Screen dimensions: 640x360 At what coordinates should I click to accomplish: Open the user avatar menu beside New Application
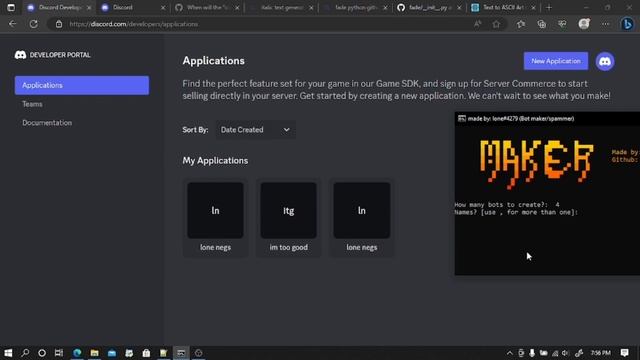[x=605, y=61]
